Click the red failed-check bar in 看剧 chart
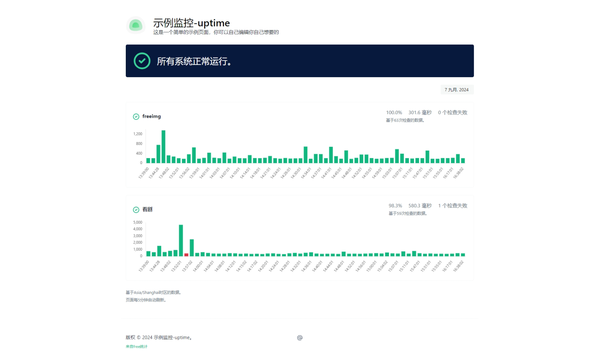This screenshot has height=364, width=595. click(186, 255)
